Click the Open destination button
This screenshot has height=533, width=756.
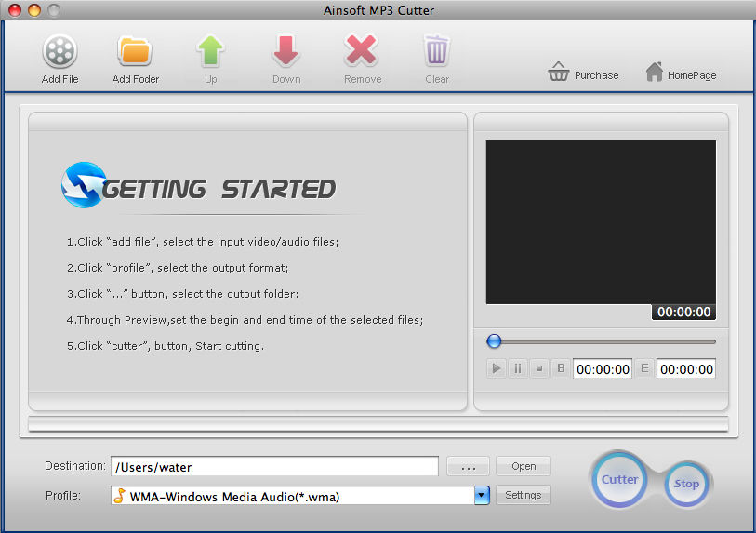click(x=523, y=466)
